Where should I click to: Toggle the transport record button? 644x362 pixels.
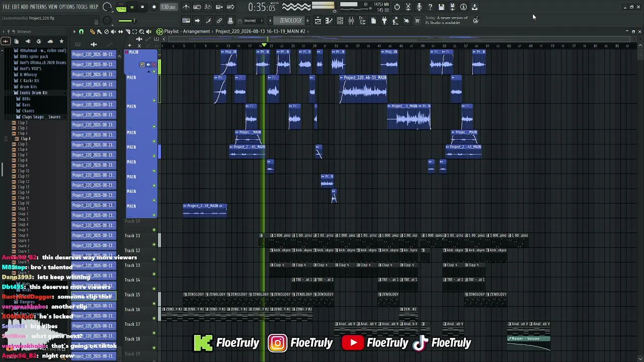[154, 7]
